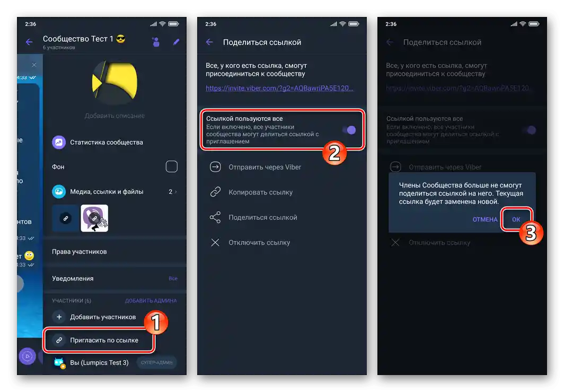Expand "Медиа, ссылки и файлы" via its chevron
The height and width of the screenshot is (392, 564).
coord(175,192)
